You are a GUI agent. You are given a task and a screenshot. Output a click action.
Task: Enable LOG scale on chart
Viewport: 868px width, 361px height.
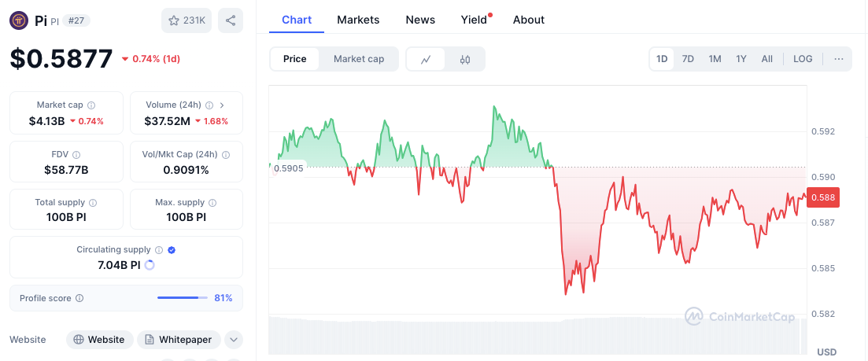click(x=803, y=59)
